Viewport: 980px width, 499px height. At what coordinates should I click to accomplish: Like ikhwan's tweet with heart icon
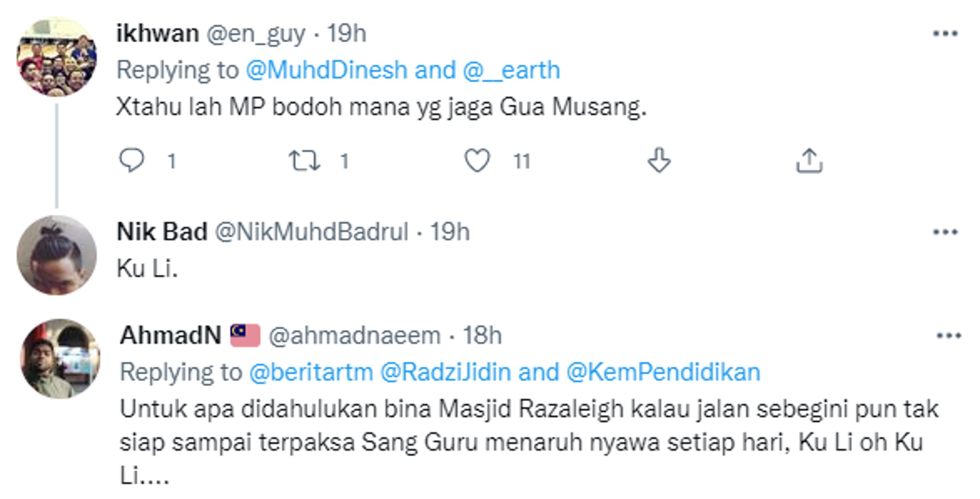(477, 161)
